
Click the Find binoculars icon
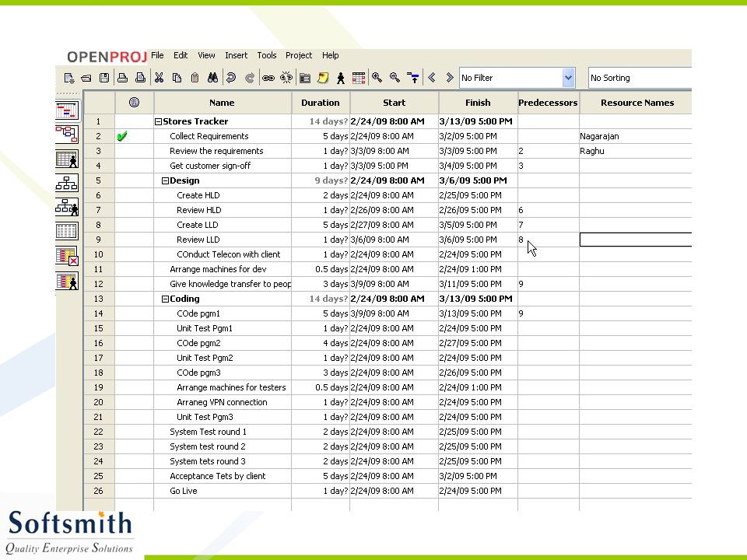213,78
